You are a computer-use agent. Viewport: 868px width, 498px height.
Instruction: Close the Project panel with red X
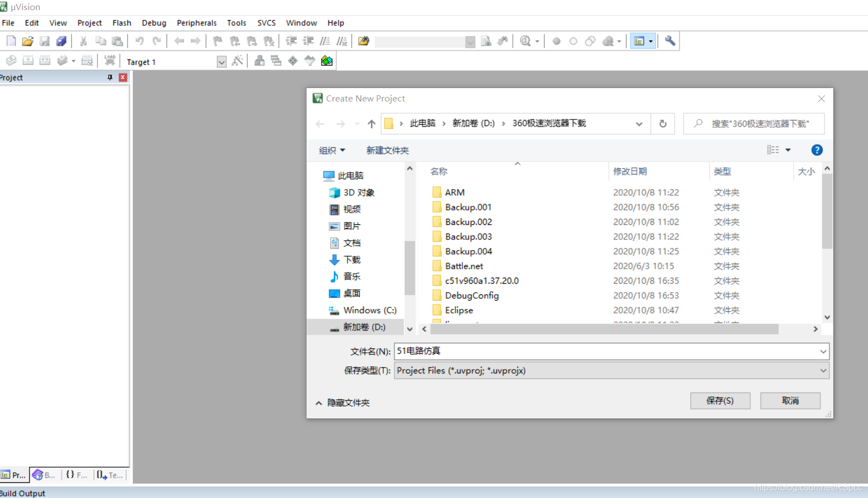click(x=123, y=77)
